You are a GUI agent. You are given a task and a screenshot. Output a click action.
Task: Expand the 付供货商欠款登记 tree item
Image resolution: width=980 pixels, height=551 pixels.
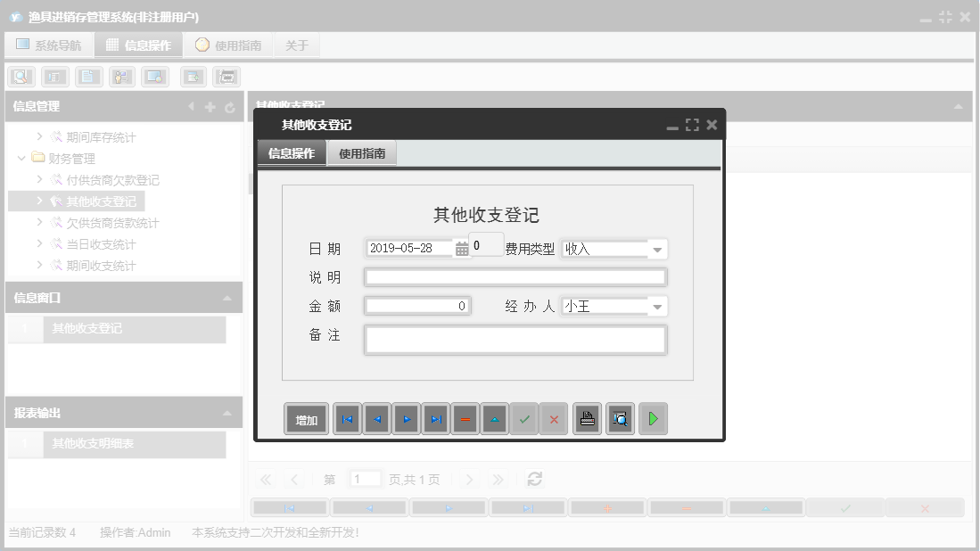[38, 179]
